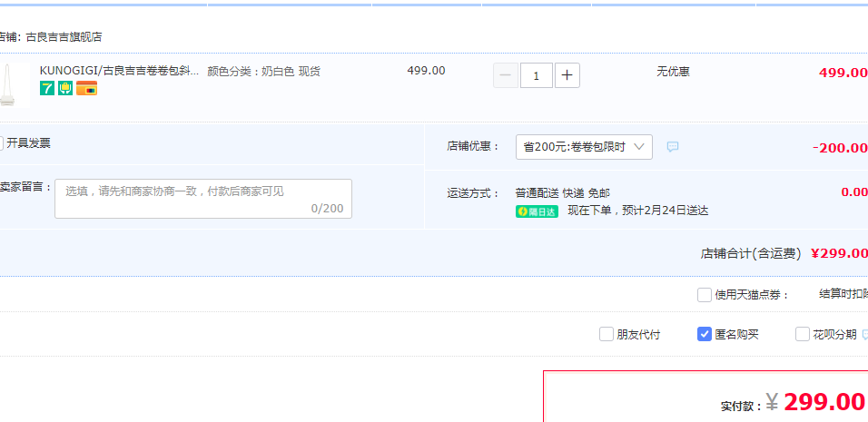Click the ¥299.00 store subtotal amount
The width and height of the screenshot is (868, 422).
[x=839, y=253]
